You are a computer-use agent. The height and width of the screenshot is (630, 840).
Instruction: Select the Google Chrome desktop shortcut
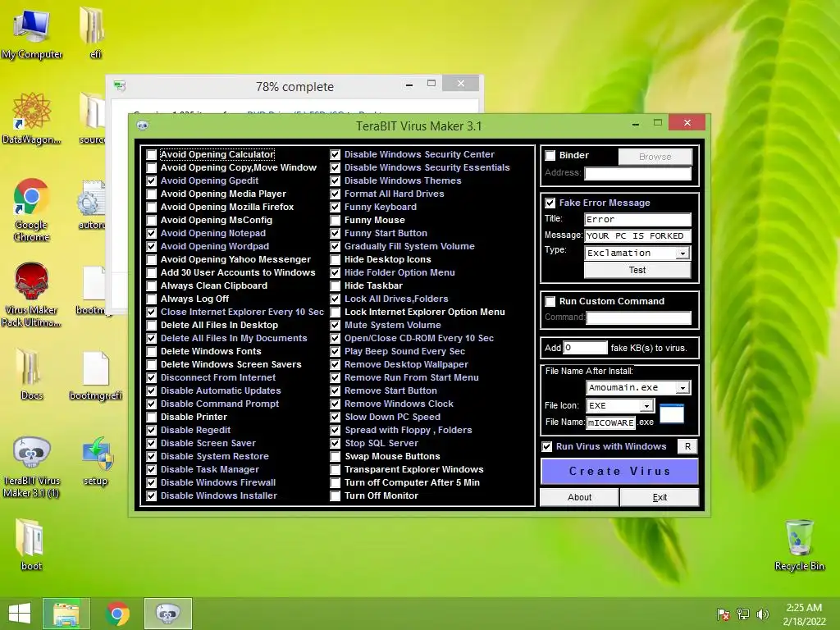[32, 209]
